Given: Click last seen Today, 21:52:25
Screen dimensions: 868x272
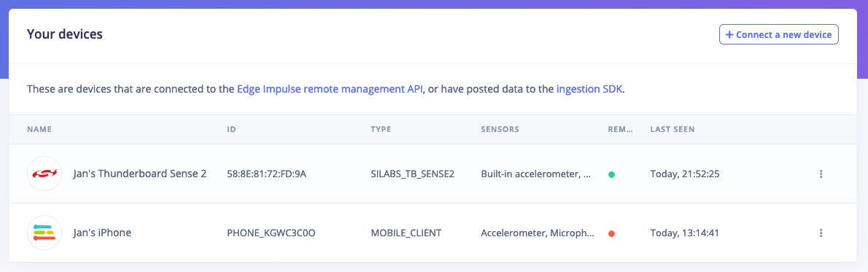Looking at the screenshot, I should (684, 174).
